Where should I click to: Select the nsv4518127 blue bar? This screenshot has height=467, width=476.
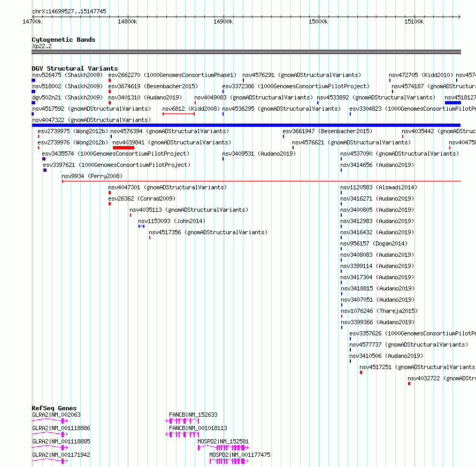click(453, 103)
